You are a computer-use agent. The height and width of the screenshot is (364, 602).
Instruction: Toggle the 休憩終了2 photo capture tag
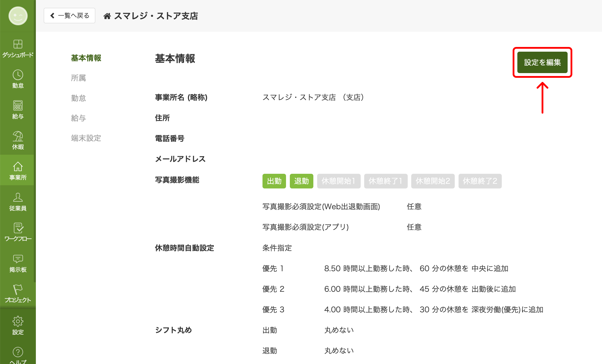[480, 181]
